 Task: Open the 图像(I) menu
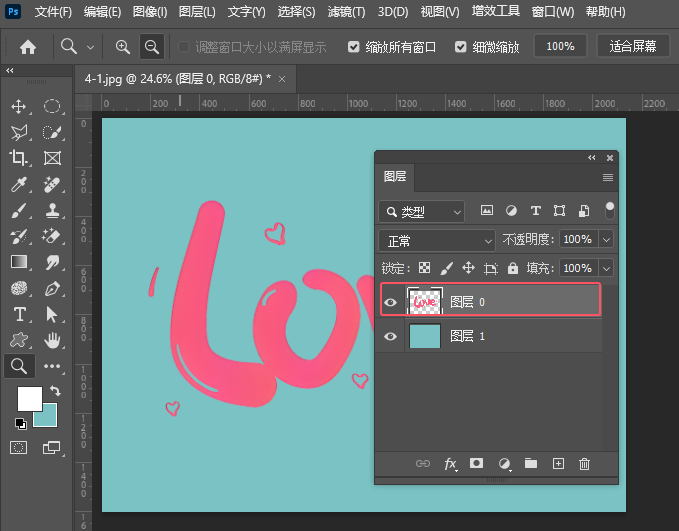[150, 12]
